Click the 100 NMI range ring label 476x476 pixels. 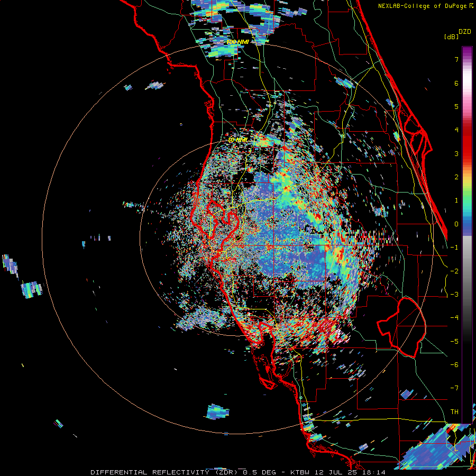(x=237, y=42)
